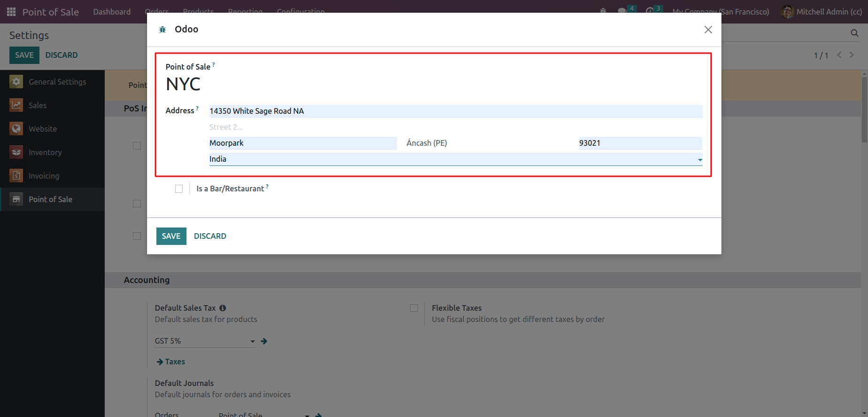Click the Settings page DISCARD button
Viewport: 868px width, 417px height.
(x=62, y=55)
